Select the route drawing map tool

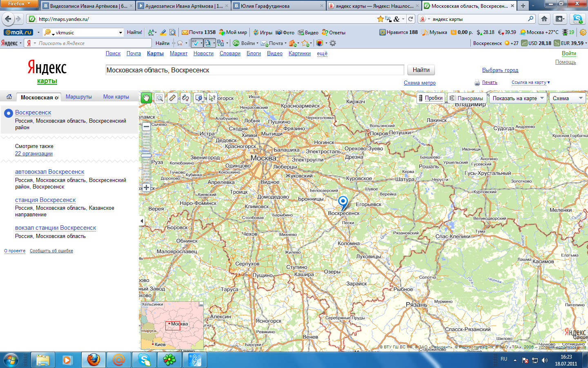(x=185, y=98)
